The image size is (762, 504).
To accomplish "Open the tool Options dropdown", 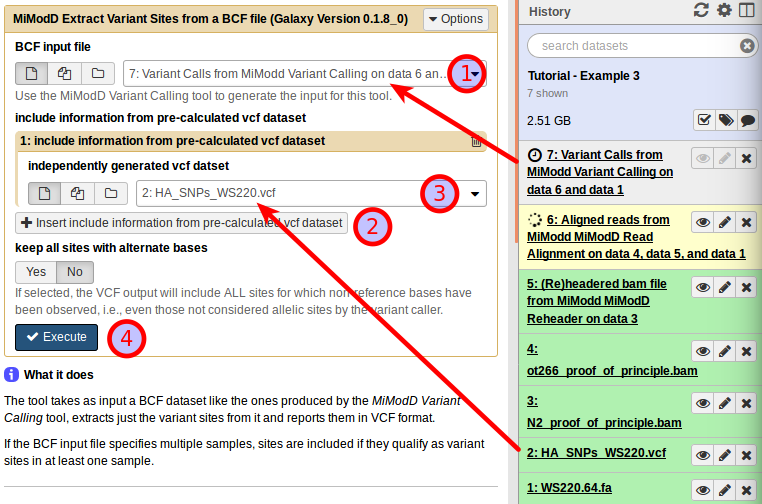I will 456,19.
